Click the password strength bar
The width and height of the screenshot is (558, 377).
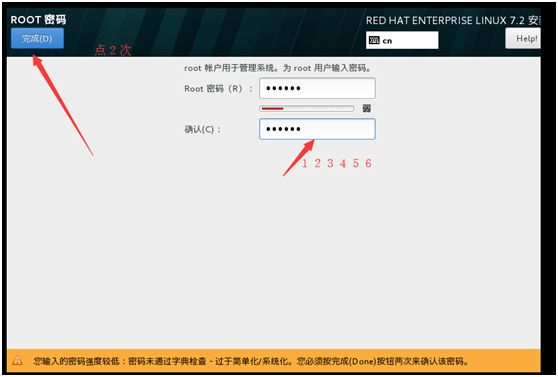pyautogui.click(x=306, y=108)
